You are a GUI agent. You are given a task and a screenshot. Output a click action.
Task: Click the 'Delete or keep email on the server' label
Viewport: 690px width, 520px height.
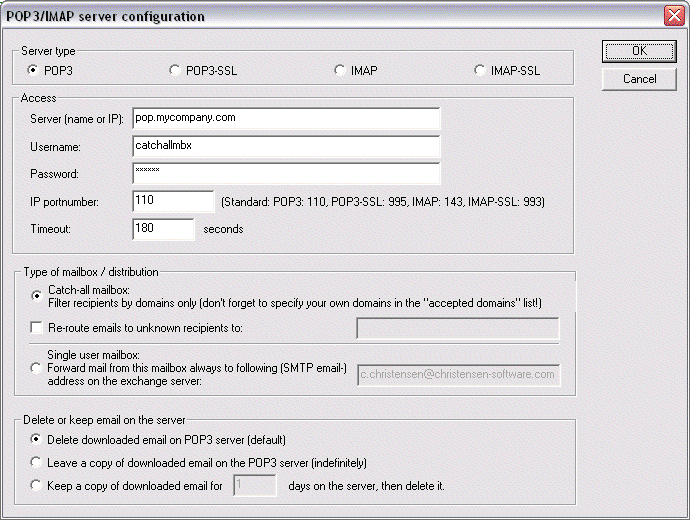click(104, 420)
